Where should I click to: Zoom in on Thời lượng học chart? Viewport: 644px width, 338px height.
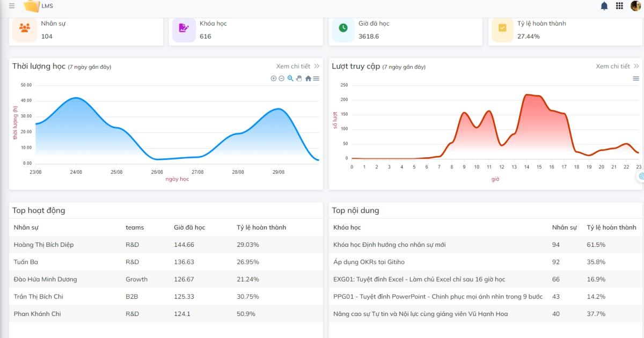pos(274,78)
